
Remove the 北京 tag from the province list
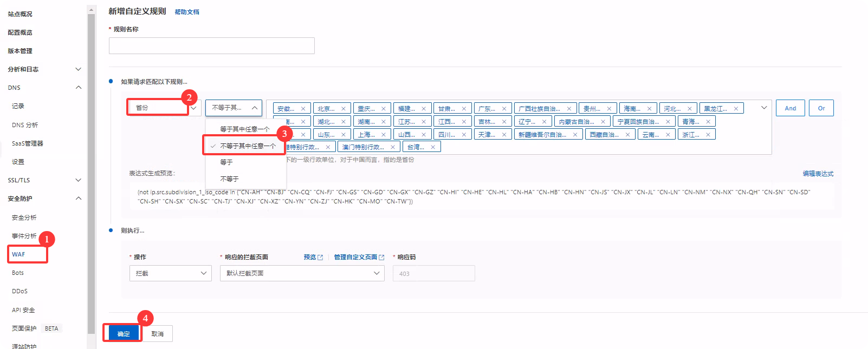point(343,109)
